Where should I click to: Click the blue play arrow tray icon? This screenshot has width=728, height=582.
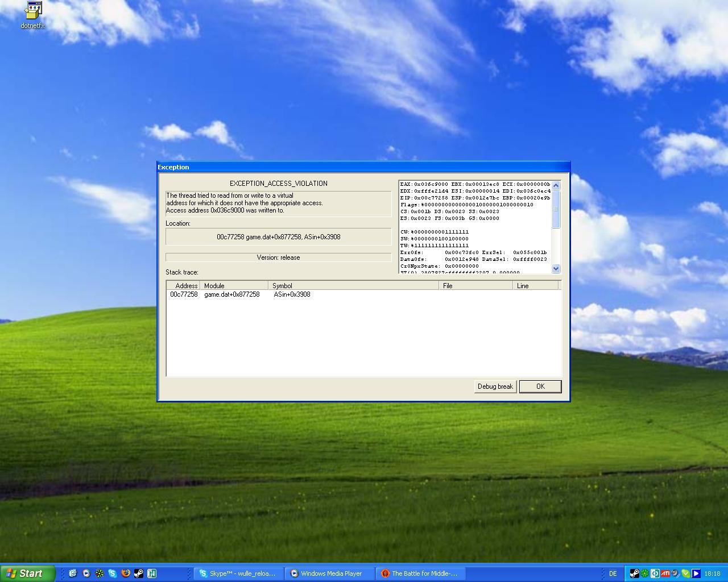[x=696, y=573]
